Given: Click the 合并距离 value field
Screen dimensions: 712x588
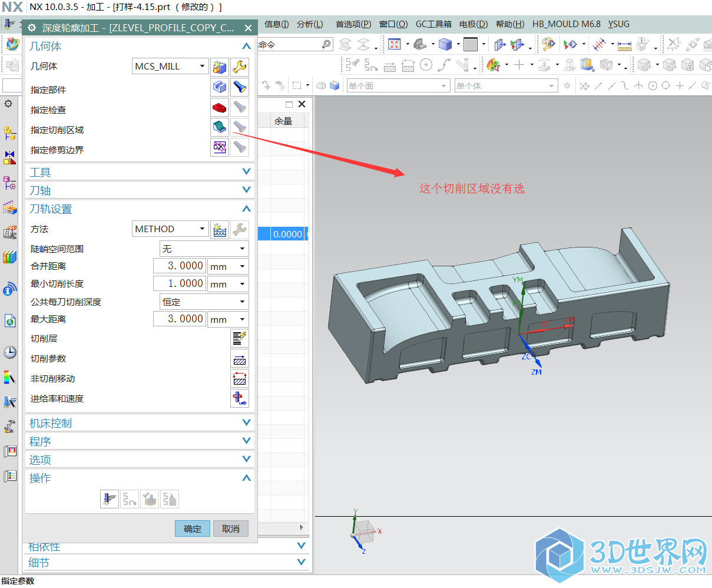Looking at the screenshot, I should [179, 266].
